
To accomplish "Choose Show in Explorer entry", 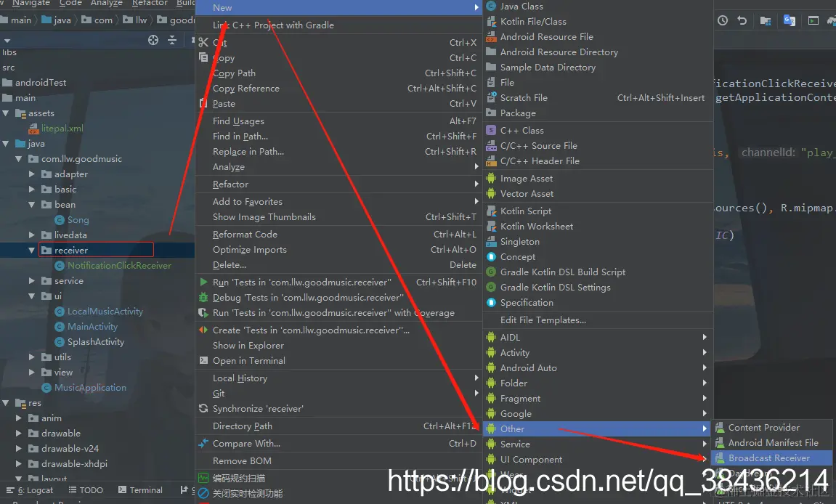I will click(x=339, y=346).
